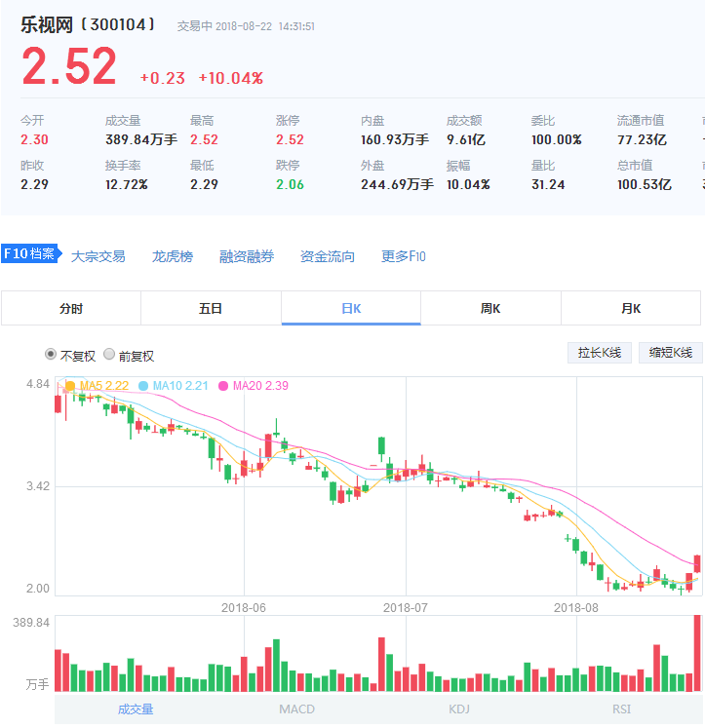The image size is (705, 728).
Task: Click the stock name 乐视网
Action: [47, 24]
